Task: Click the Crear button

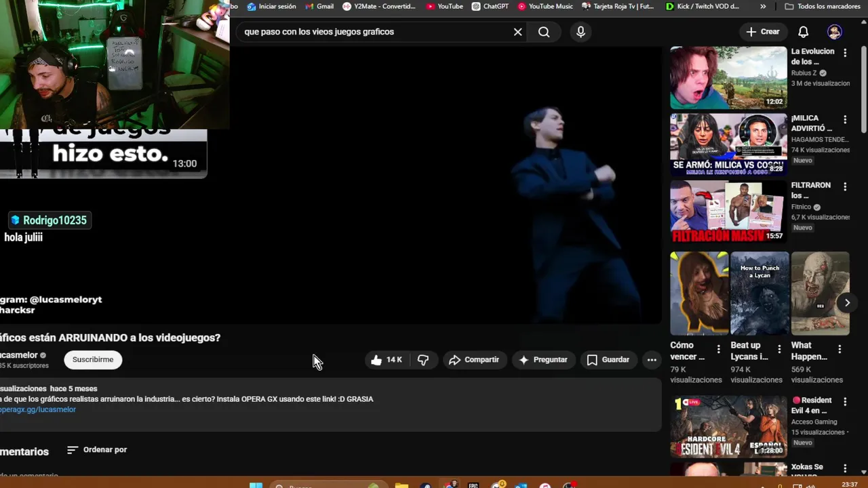Action: click(763, 32)
